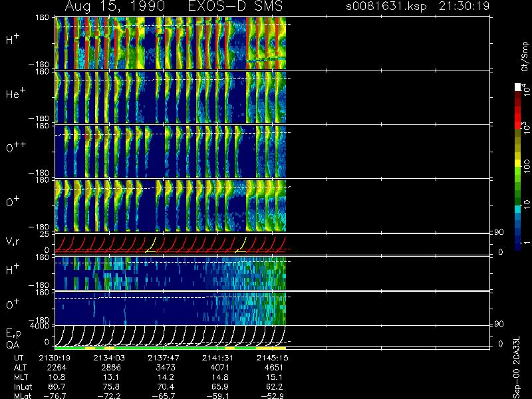Click MLat value "-72.2"

[109, 396]
